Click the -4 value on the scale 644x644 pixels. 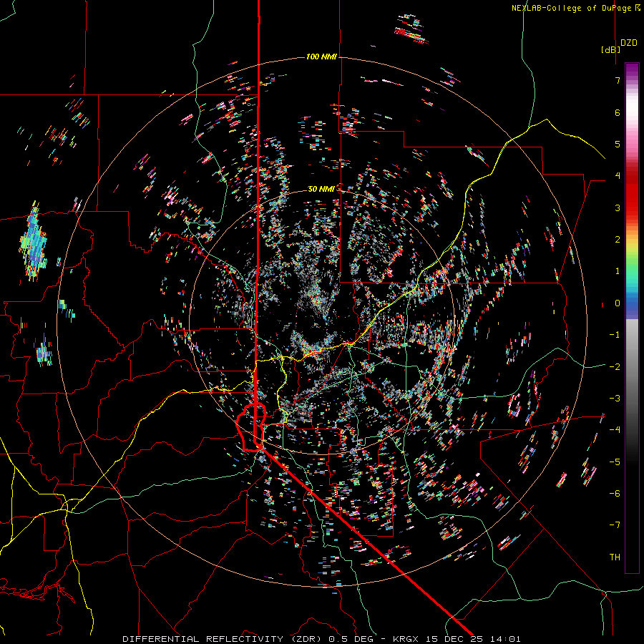click(x=615, y=429)
